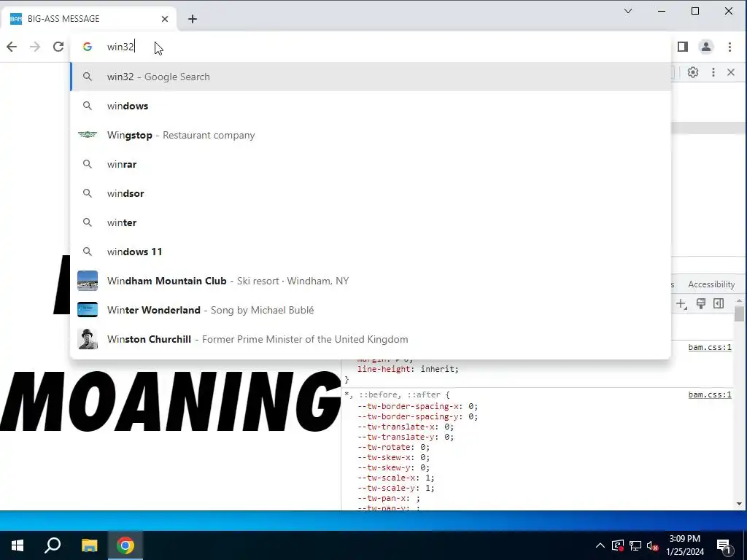Click the line-height: inherit declaration
The image size is (747, 560).
(408, 369)
